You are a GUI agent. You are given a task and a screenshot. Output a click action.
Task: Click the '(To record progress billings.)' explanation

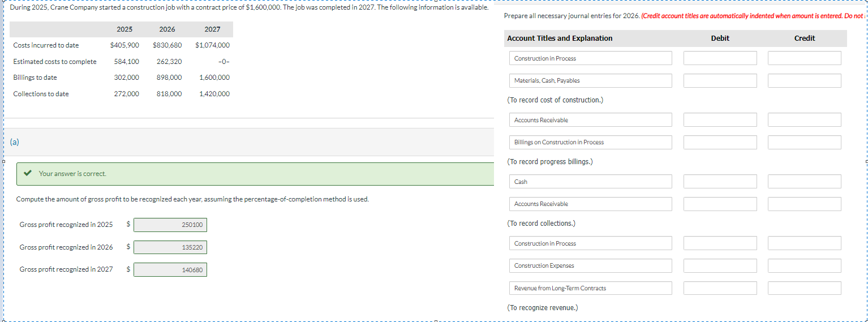550,162
